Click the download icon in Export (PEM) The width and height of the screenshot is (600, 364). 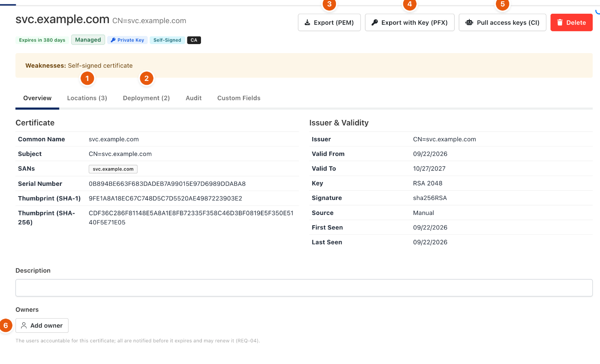pos(307,23)
